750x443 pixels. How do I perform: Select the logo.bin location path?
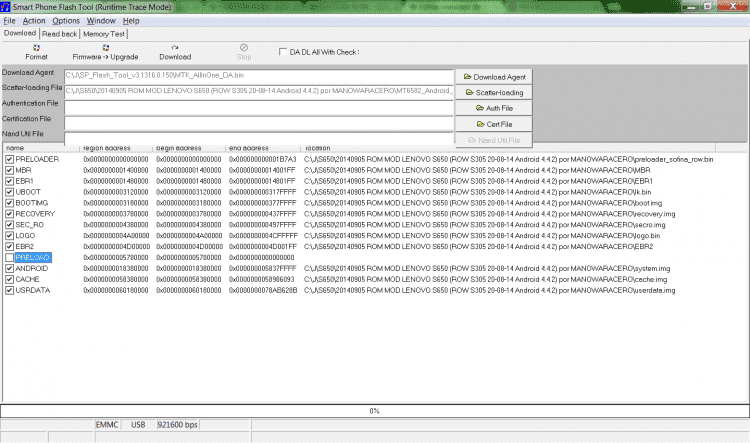pos(482,236)
